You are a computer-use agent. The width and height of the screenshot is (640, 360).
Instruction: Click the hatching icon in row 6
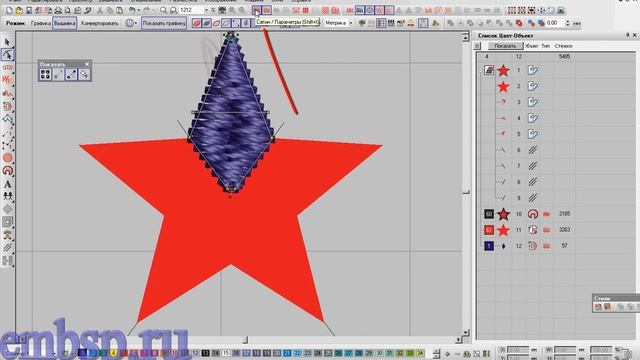point(533,150)
